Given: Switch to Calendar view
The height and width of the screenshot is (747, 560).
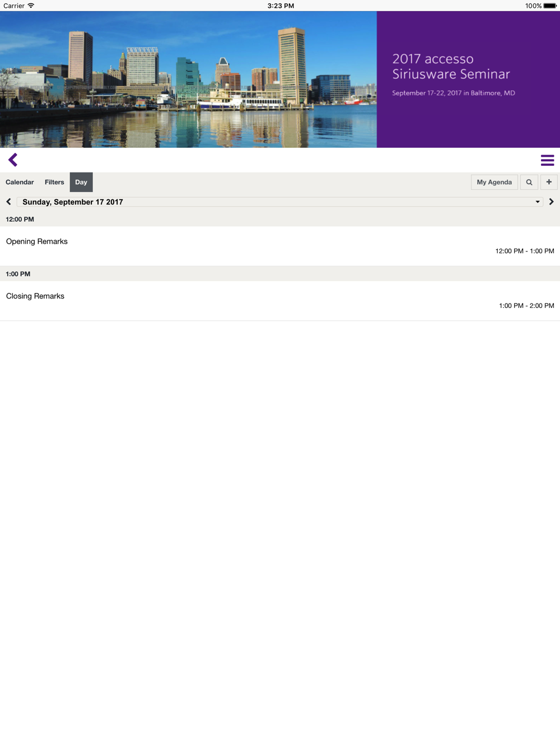Looking at the screenshot, I should [x=20, y=182].
